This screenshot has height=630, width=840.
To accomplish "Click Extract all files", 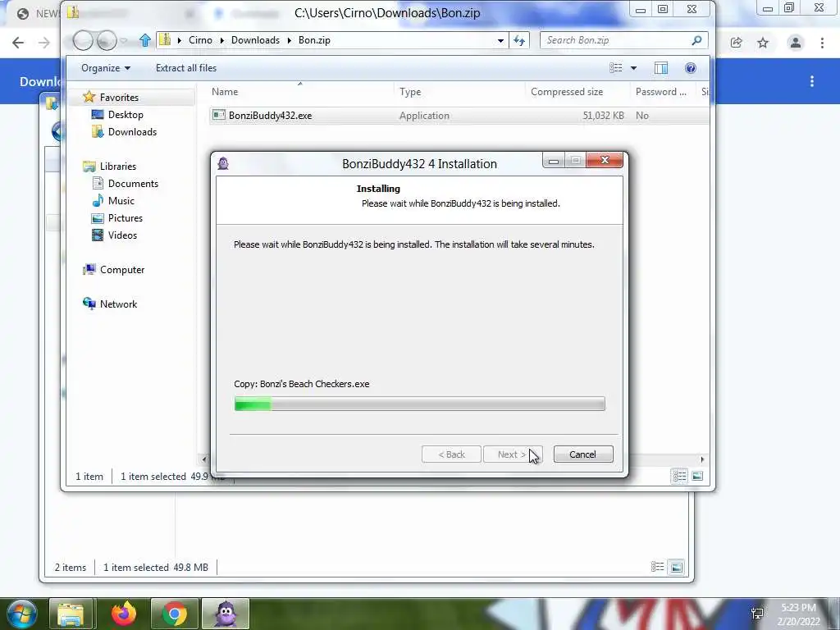I will [x=186, y=68].
